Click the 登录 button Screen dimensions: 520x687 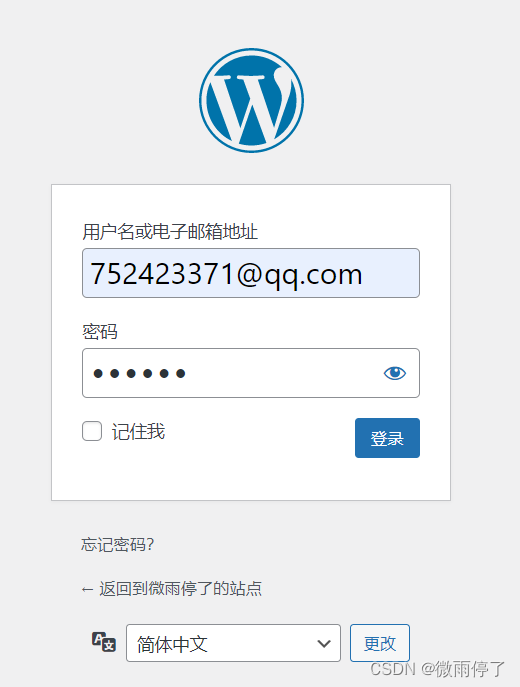pos(387,438)
